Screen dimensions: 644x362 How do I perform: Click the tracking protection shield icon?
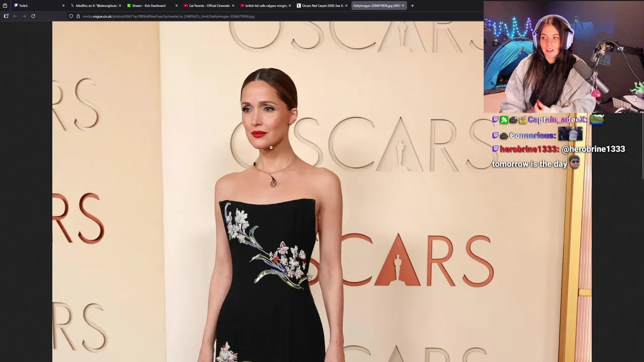(x=71, y=16)
